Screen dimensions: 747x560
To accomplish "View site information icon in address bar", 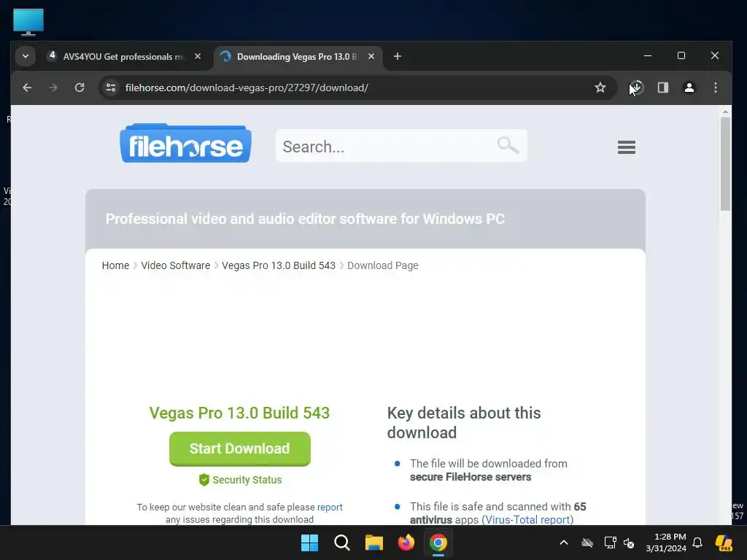I will (111, 87).
